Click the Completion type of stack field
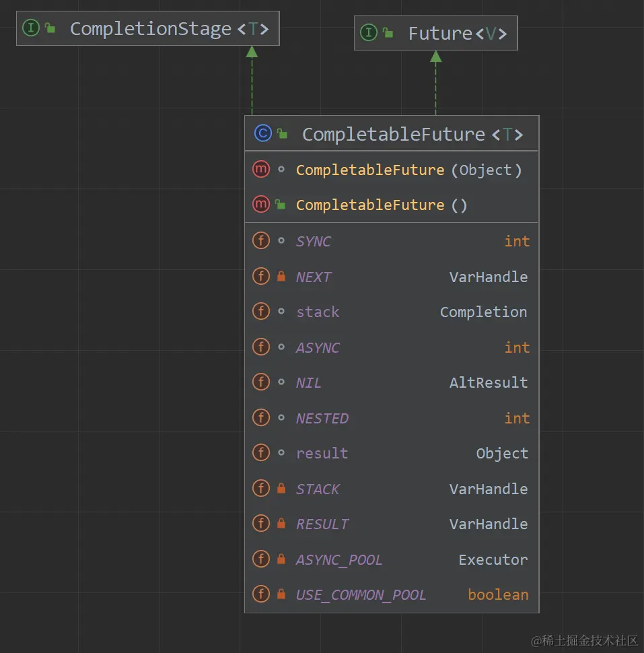This screenshot has width=644, height=653. click(x=484, y=312)
